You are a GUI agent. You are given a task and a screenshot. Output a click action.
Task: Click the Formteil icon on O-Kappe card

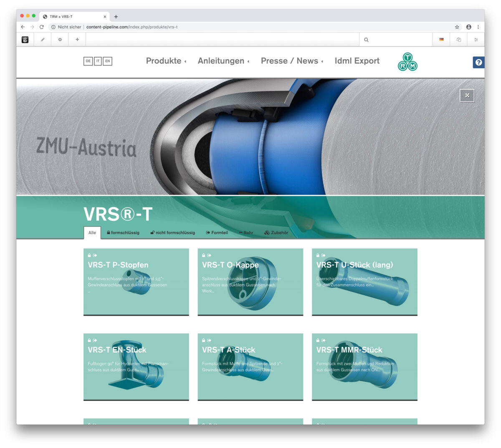tap(209, 255)
